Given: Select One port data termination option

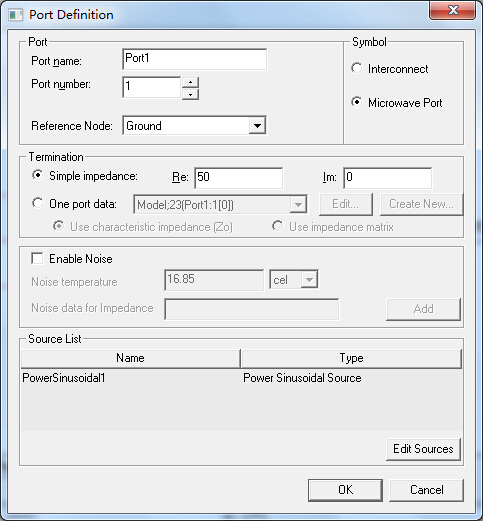Looking at the screenshot, I should point(38,203).
